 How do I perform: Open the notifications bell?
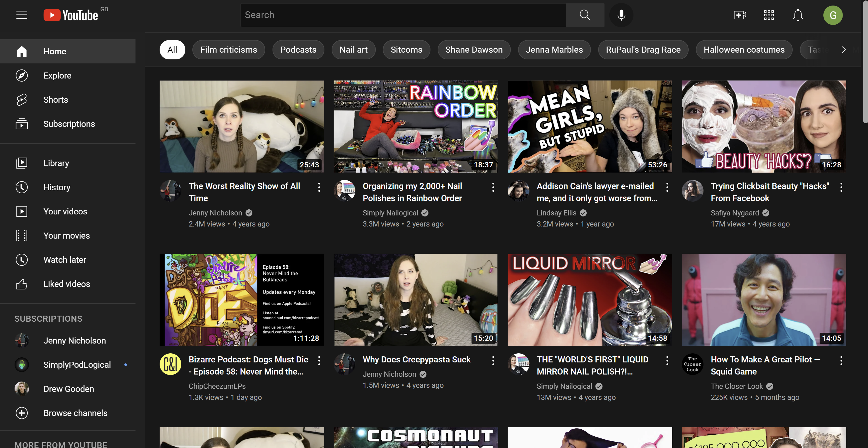(x=798, y=15)
